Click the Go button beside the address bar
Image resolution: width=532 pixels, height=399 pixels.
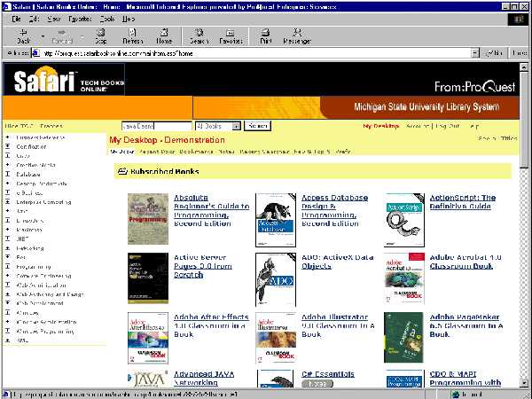(494, 53)
